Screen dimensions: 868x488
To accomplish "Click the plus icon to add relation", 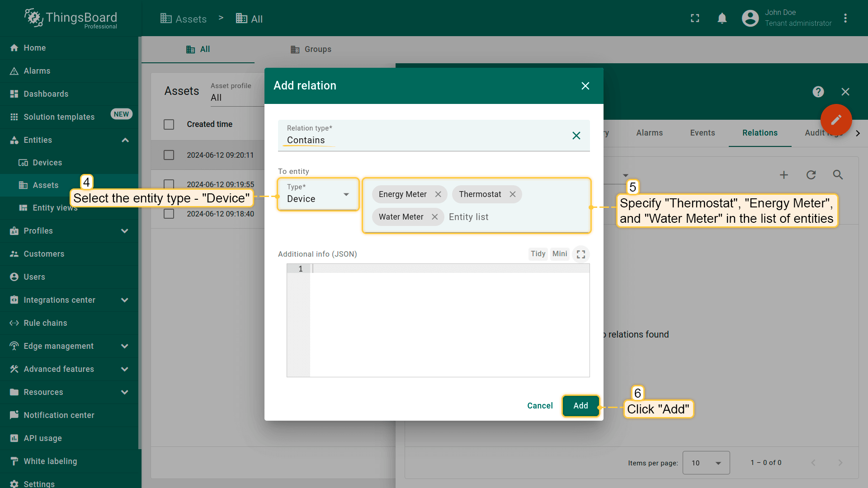I will tap(784, 175).
